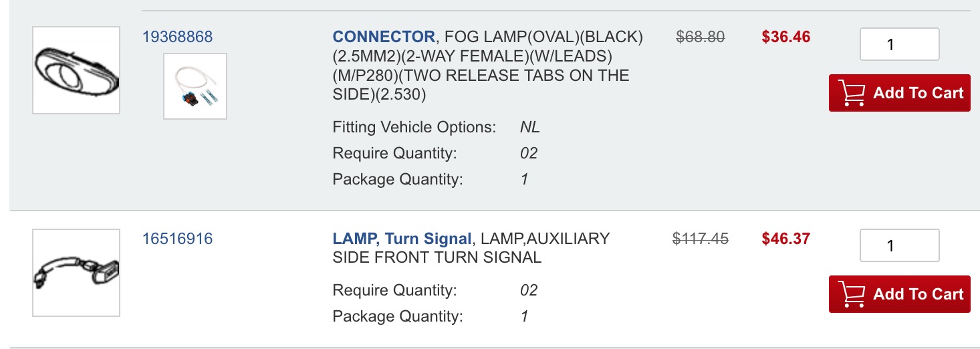Click the crossed-out $68.80 list price
This screenshot has width=980, height=349.
tap(701, 37)
